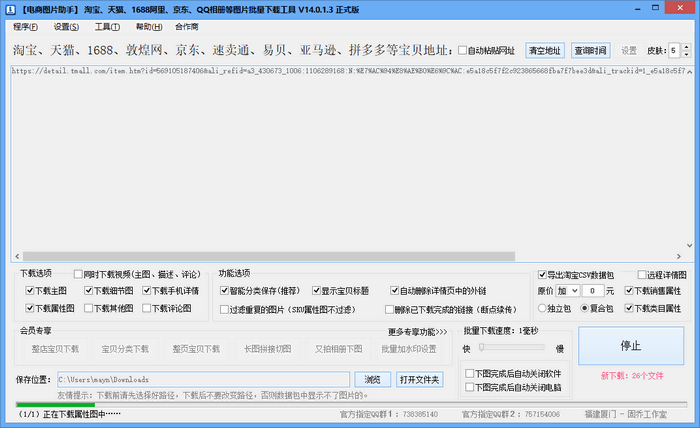
Task: Open the 合作商 menu
Action: (187, 27)
